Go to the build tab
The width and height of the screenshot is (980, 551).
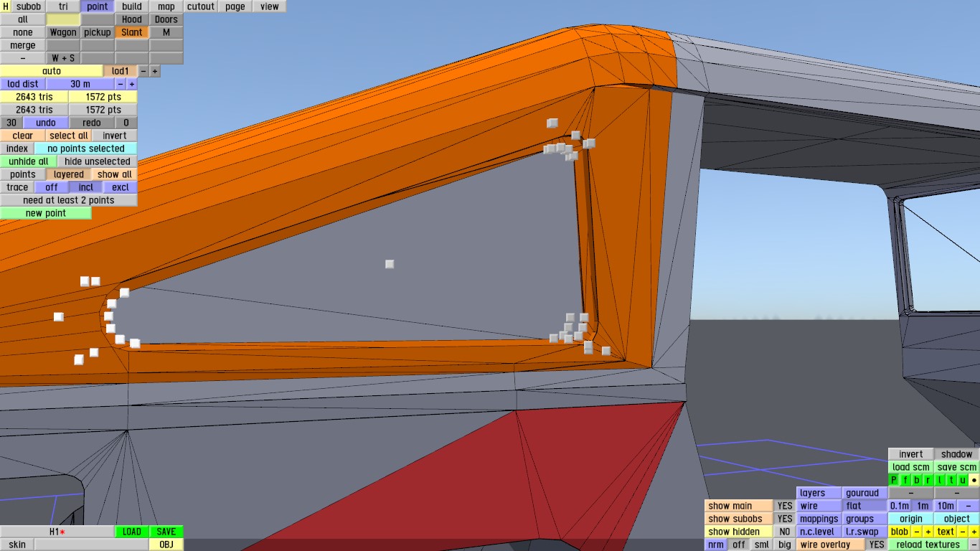(132, 6)
